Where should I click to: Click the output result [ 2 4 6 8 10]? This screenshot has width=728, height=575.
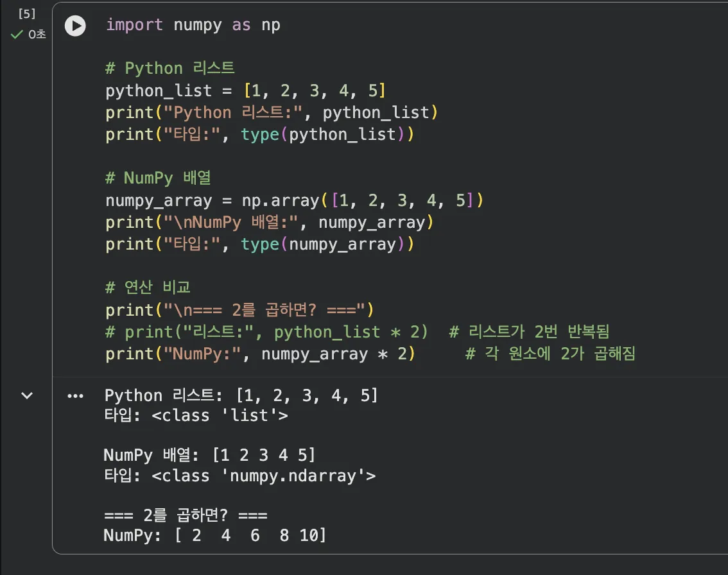click(250, 535)
